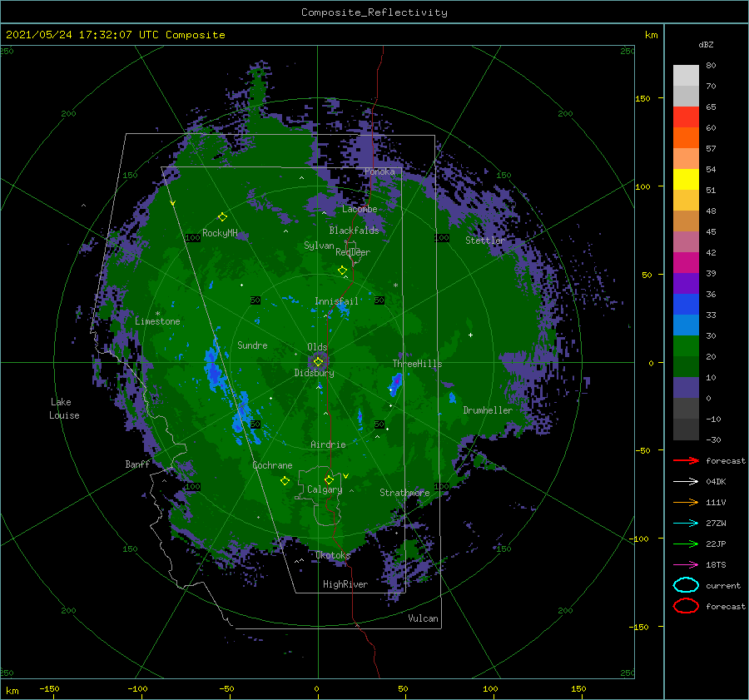Click the Airdrie town label
Viewport: 749px width, 700px height.
click(x=328, y=444)
